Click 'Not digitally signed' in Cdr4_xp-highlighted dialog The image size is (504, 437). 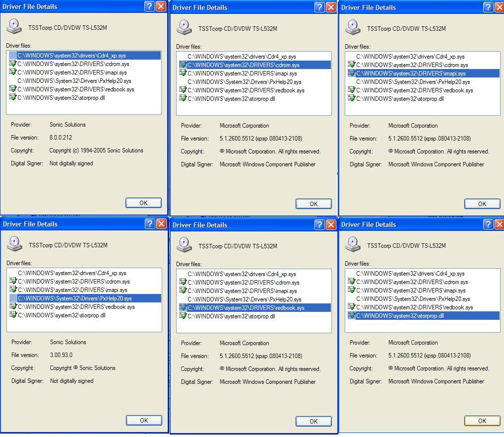pos(71,163)
